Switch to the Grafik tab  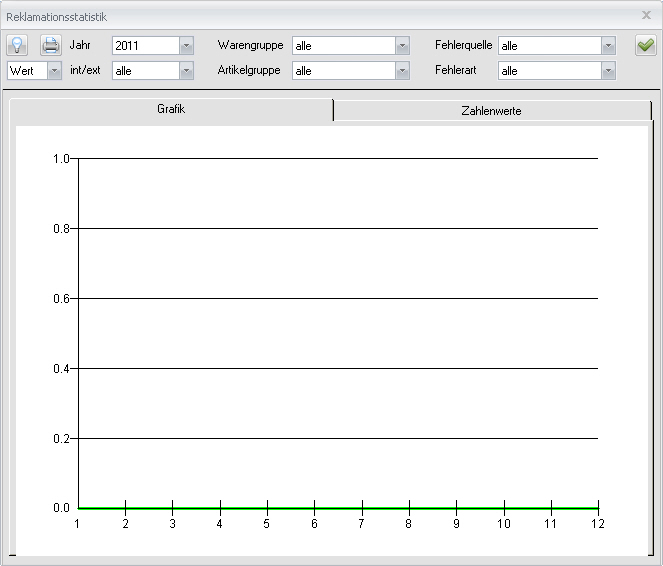[171, 109]
